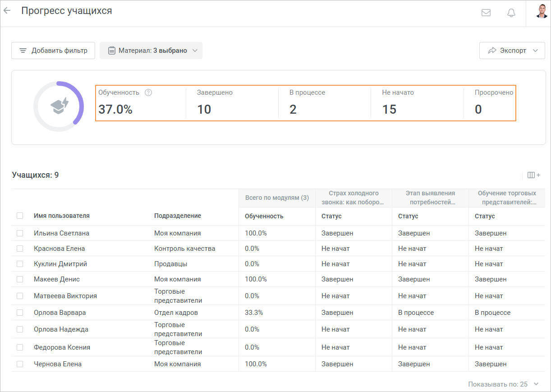551x392 pixels.
Task: Open the user profile avatar
Action: coord(542,11)
